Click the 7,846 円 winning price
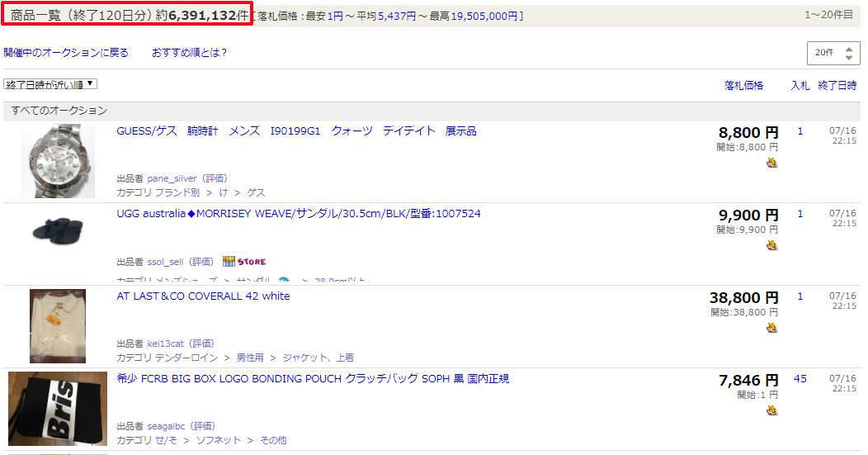 click(x=748, y=380)
